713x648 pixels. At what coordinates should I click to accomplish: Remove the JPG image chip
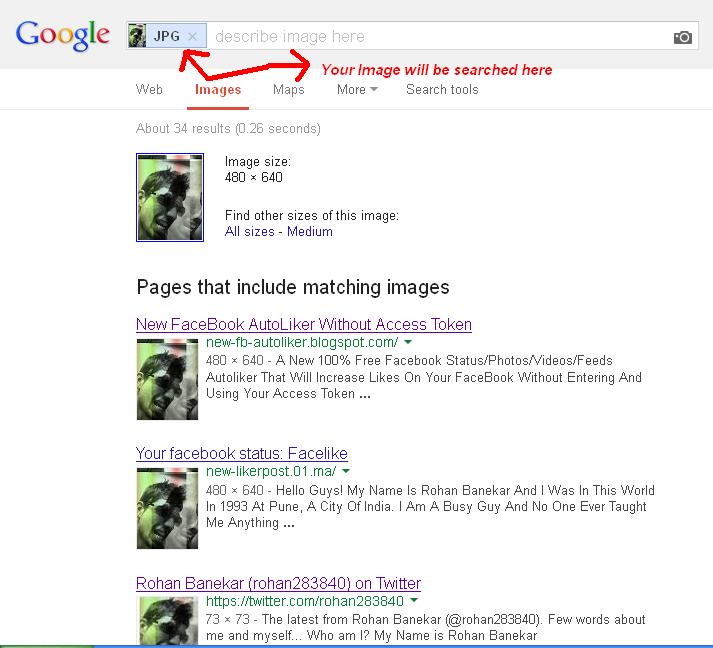point(192,36)
